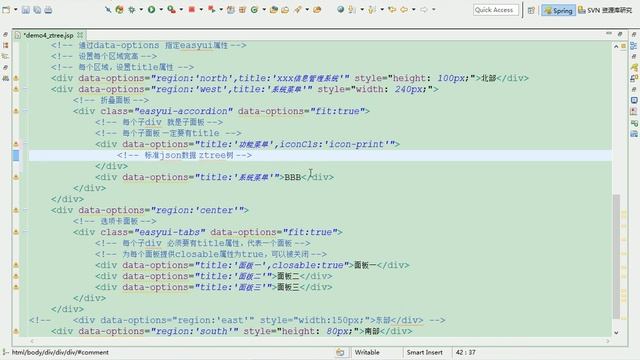The image size is (640, 360).
Task: Click the Save icon in toolbar
Action: [26, 9]
